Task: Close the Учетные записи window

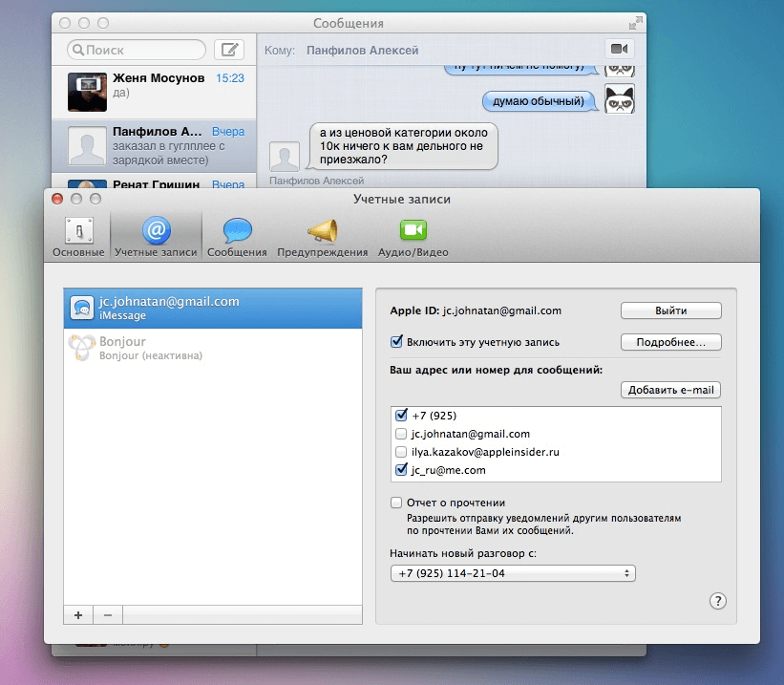Action: [x=57, y=199]
